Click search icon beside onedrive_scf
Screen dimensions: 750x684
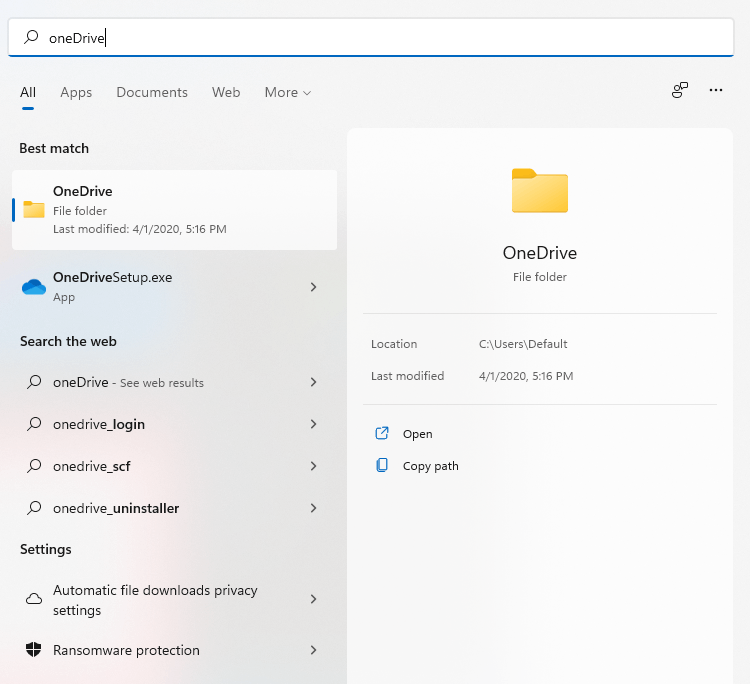(x=33, y=466)
